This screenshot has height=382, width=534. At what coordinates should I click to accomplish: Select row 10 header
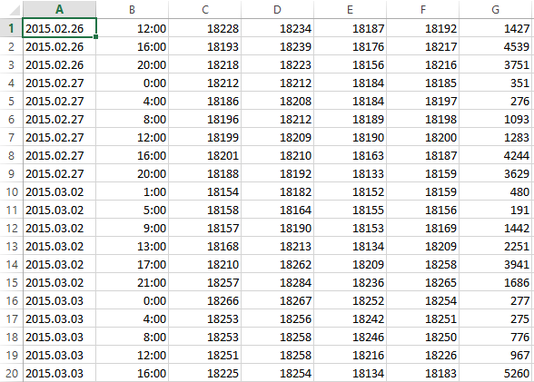[11, 192]
